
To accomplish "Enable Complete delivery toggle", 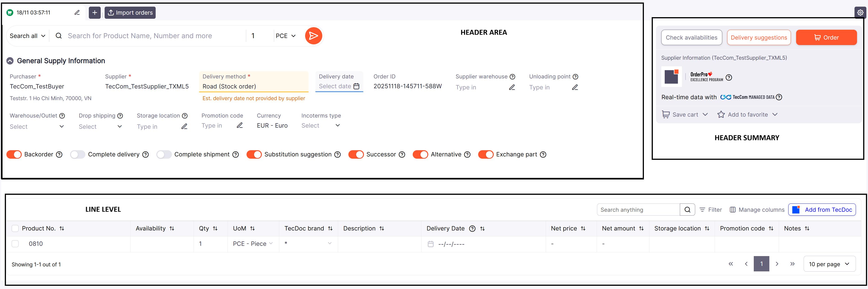I will coord(78,154).
